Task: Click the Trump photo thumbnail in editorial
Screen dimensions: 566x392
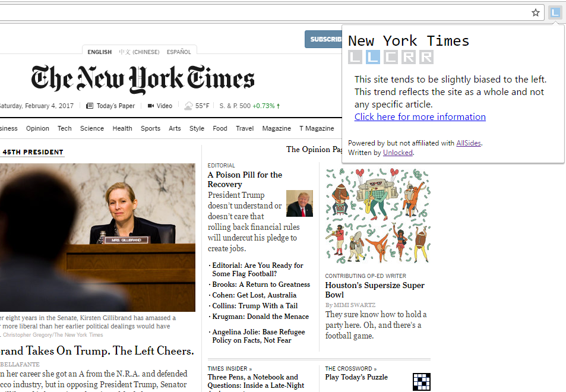Action: pyautogui.click(x=299, y=203)
